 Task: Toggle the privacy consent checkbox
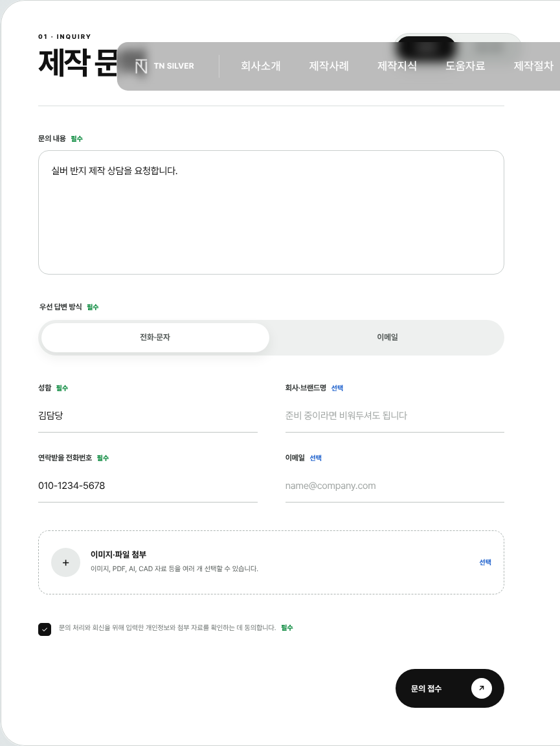(45, 629)
